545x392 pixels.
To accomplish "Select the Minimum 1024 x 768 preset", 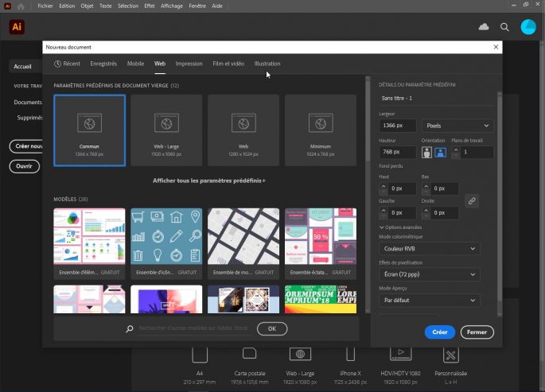I will point(321,130).
